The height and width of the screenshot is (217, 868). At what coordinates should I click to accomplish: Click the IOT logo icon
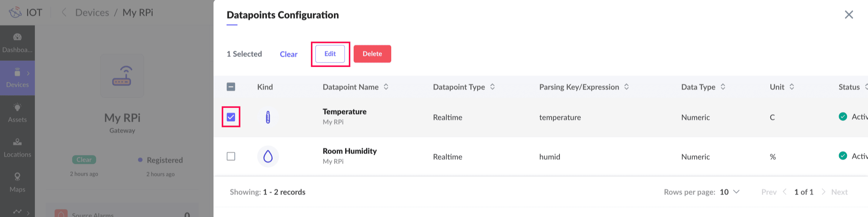tap(15, 12)
